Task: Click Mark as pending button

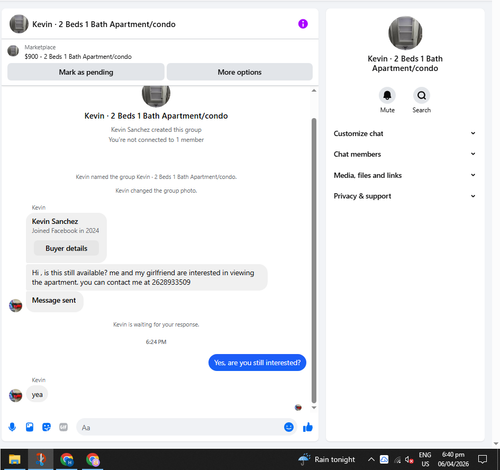Action: 86,72
